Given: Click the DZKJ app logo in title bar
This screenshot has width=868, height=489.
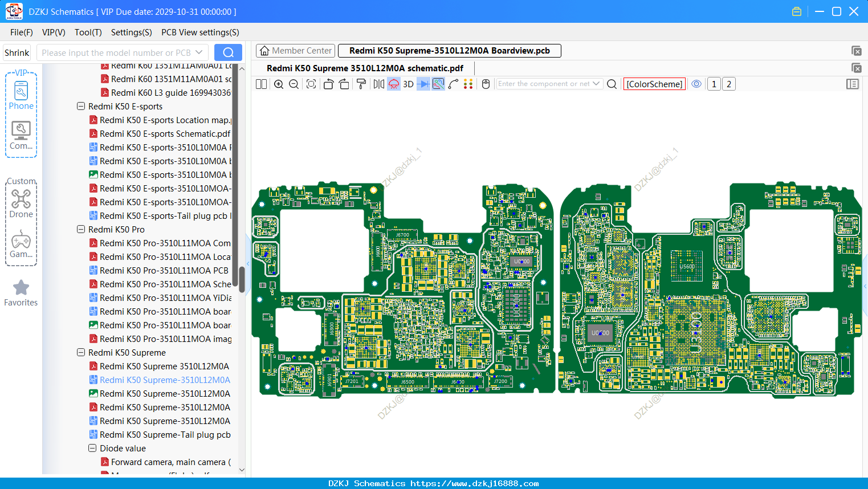Looking at the screenshot, I should tap(14, 11).
